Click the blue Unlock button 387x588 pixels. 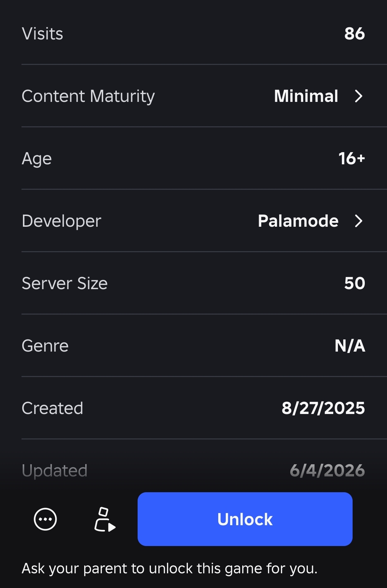pyautogui.click(x=245, y=519)
